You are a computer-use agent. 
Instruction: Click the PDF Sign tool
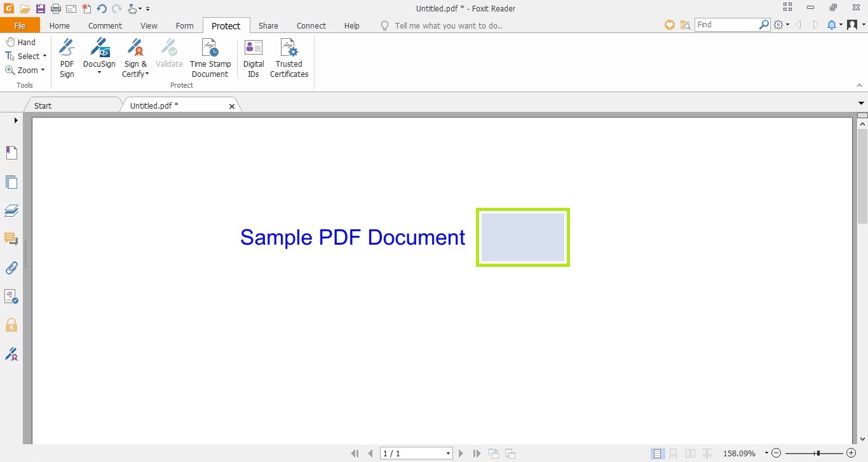tap(67, 57)
